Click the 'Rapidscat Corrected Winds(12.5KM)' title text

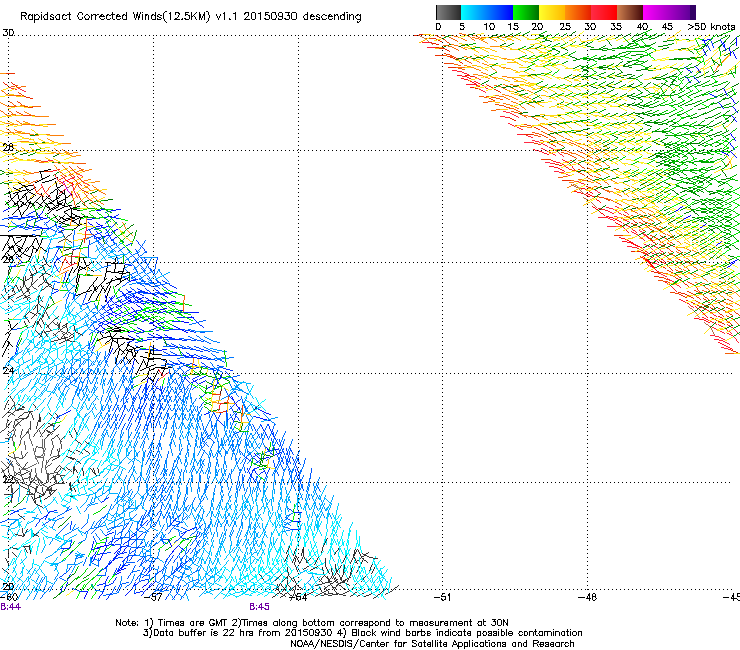[116, 17]
